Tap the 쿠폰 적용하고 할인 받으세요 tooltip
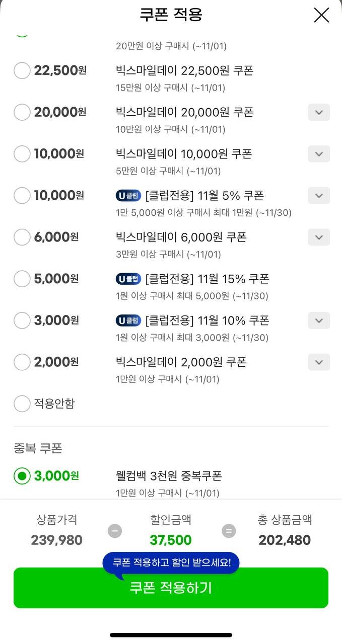The image size is (342, 644). point(171,562)
